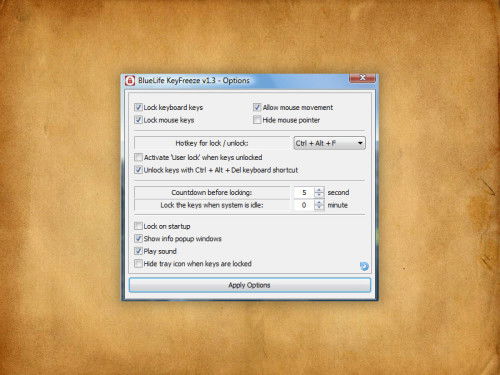Click the red KeyFreeze lock icon in title bar

[130, 81]
